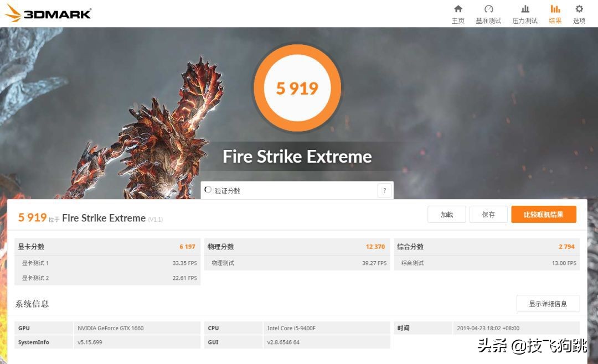Viewport: 598px width, 364px height.
Task: Click the orange 5 919 score circle
Action: pyautogui.click(x=297, y=87)
